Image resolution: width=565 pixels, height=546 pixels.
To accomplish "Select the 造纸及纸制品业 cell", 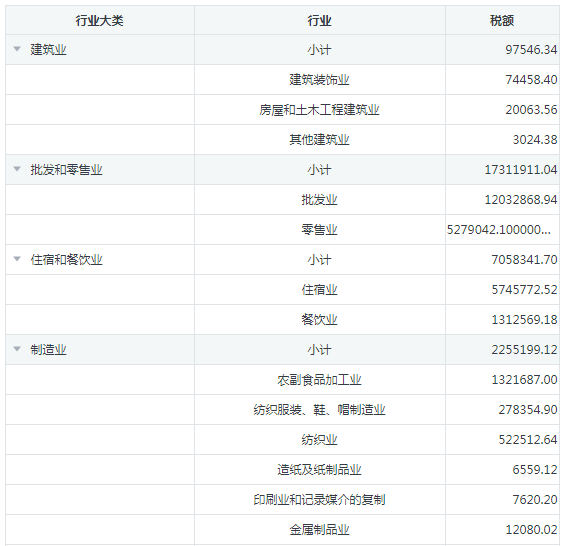I will 320,470.
